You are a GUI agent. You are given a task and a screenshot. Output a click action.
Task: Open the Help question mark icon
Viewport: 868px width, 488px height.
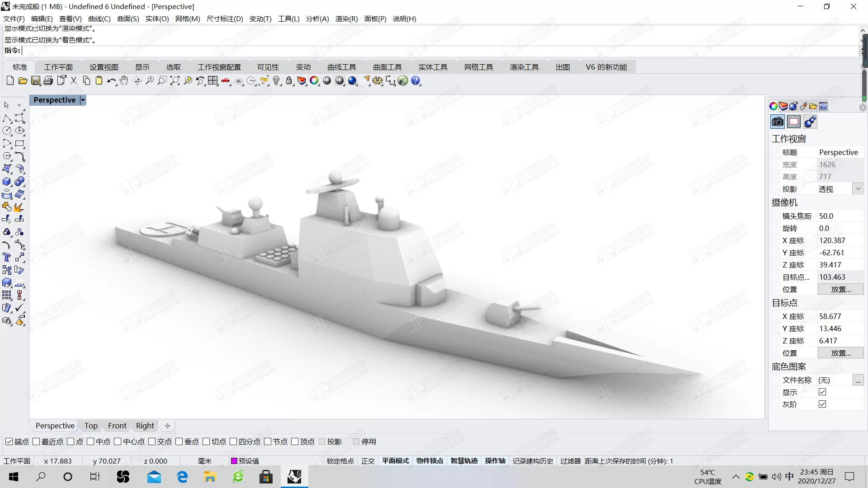[x=415, y=81]
